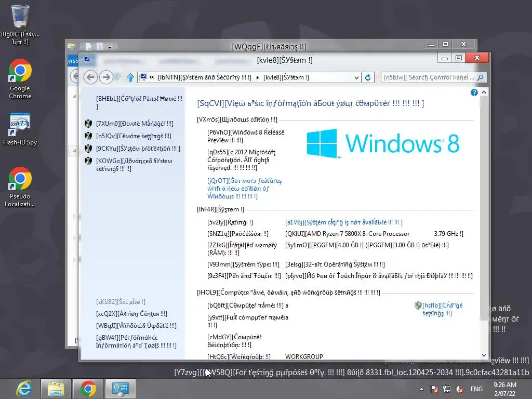This screenshot has height=399, width=532.
Task: Open the Help question mark icon
Action: pos(474,92)
